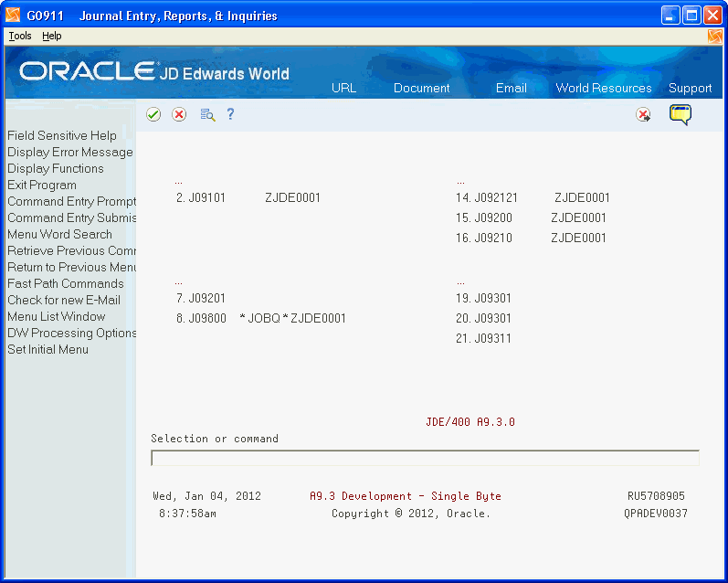The height and width of the screenshot is (583, 728).
Task: Click the red X cancel icon beside checkmark
Action: click(179, 114)
